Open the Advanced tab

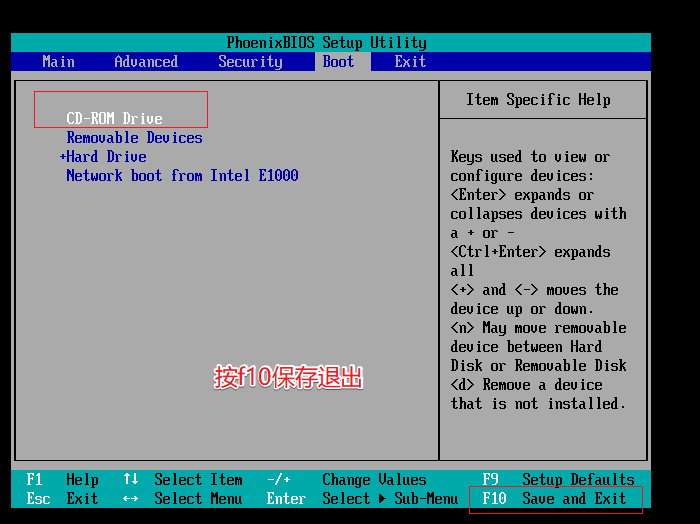(x=146, y=62)
